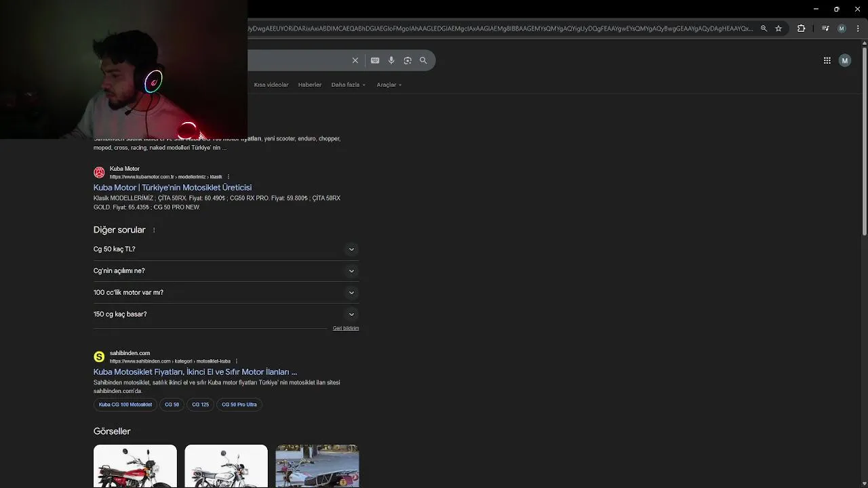Image resolution: width=868 pixels, height=488 pixels.
Task: Click the zoom indicator in address bar
Action: pos(764,28)
